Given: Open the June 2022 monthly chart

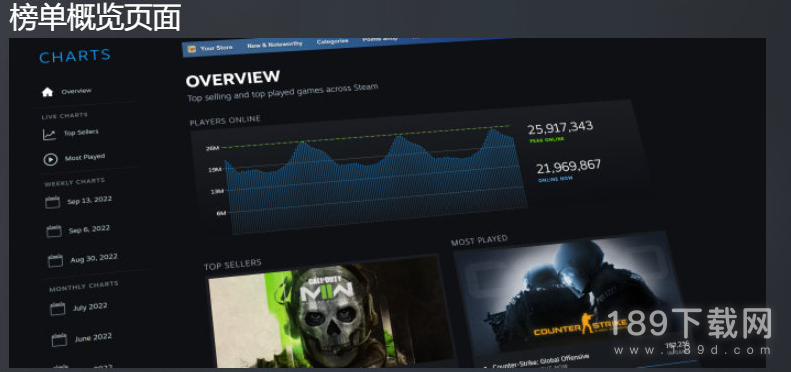Looking at the screenshot, I should tap(93, 338).
